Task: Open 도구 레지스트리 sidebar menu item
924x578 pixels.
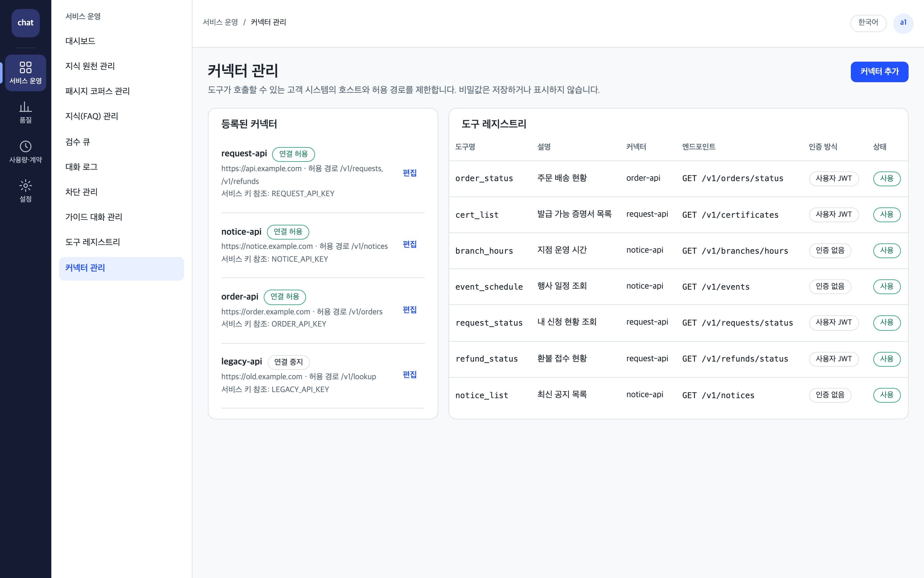Action: click(x=121, y=242)
